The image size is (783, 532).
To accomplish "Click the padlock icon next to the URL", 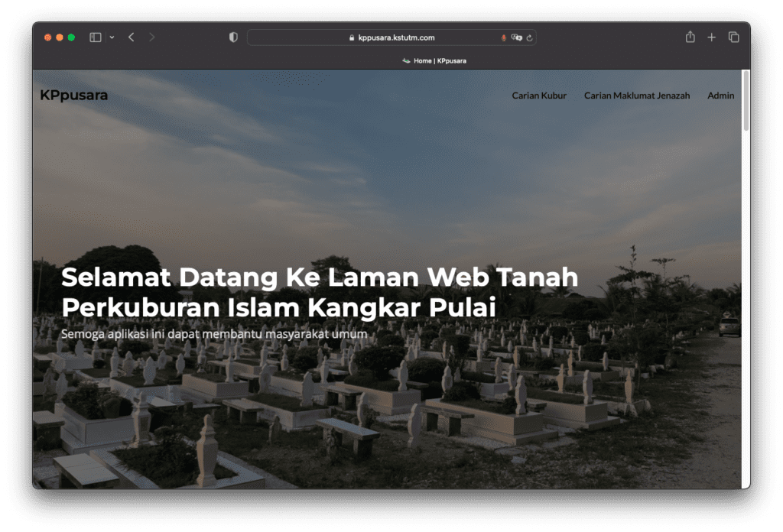I will tap(351, 37).
